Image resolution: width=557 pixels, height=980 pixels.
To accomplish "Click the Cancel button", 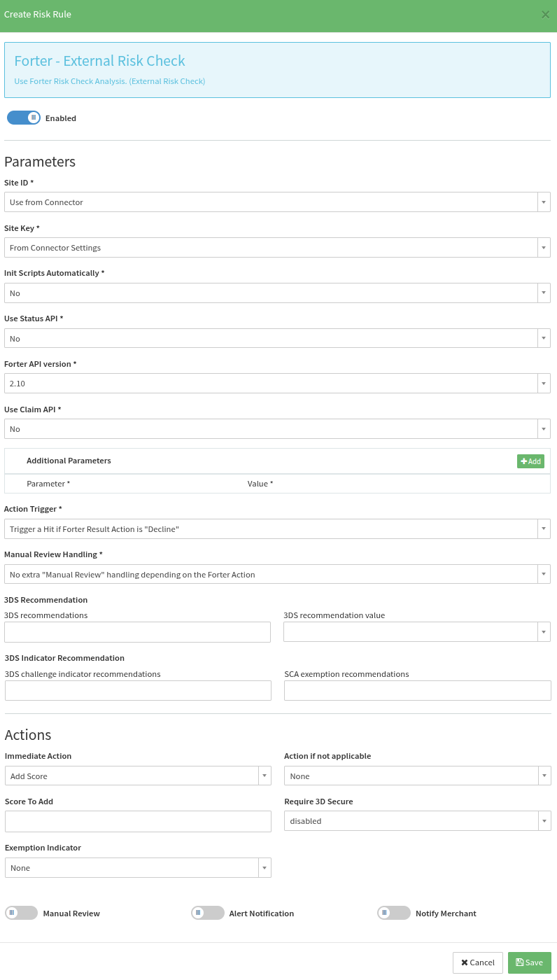I will (477, 962).
